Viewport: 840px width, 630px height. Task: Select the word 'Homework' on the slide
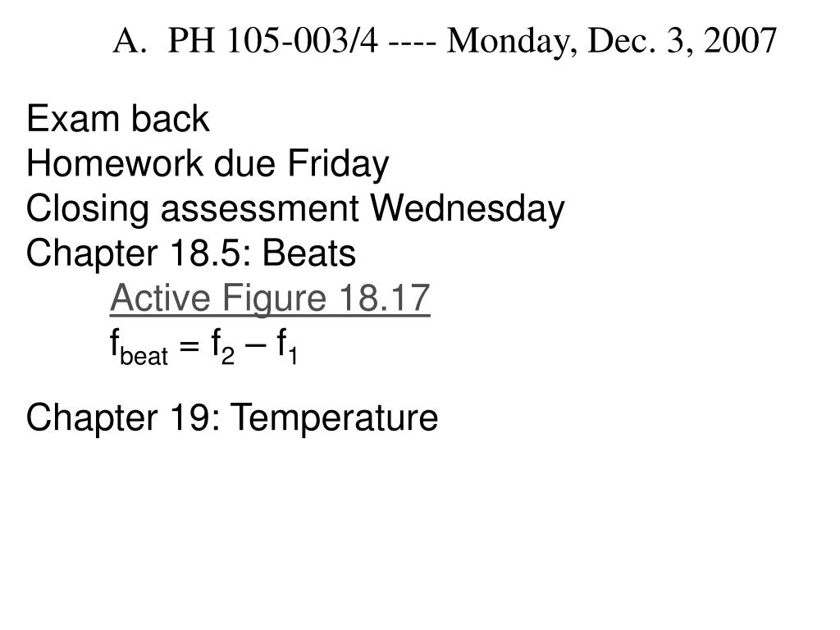point(115,163)
